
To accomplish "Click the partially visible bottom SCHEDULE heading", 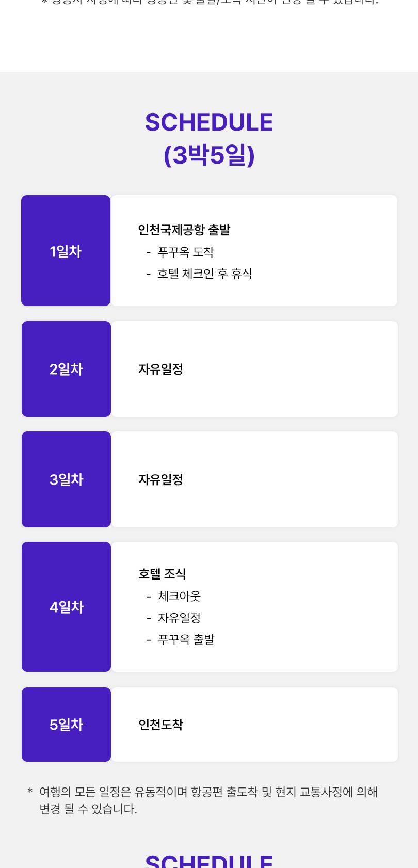I will click(209, 861).
